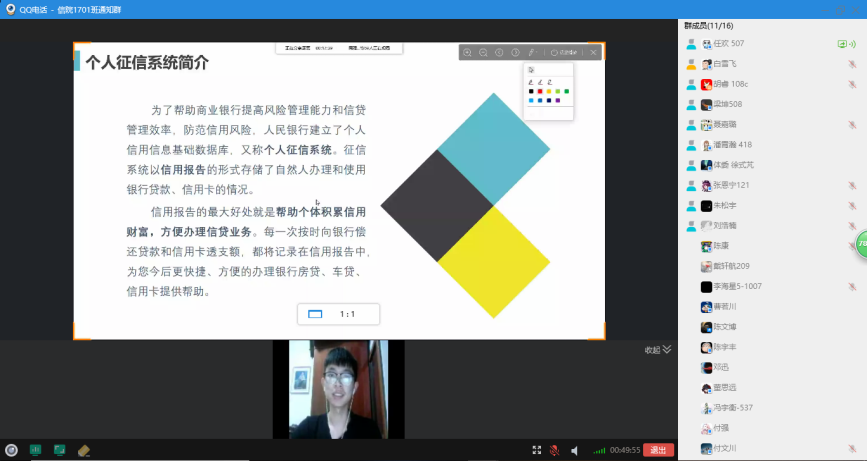Click the 1:1 aspect ratio control
This screenshot has height=461, width=867.
pos(338,314)
